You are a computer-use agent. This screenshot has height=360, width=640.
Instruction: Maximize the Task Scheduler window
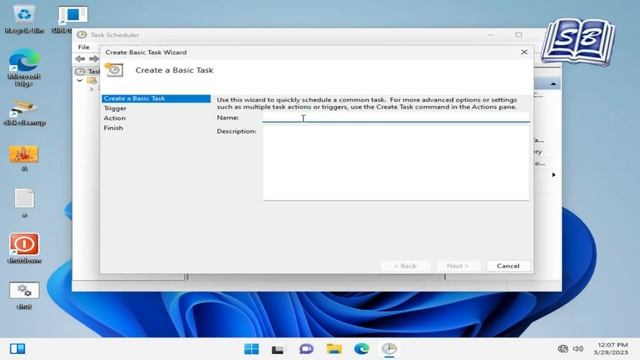519,35
